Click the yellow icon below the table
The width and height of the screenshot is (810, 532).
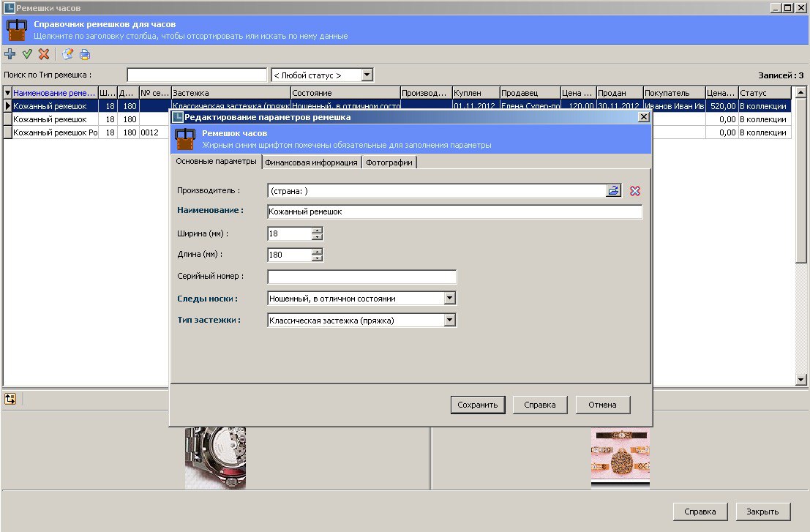click(x=10, y=399)
